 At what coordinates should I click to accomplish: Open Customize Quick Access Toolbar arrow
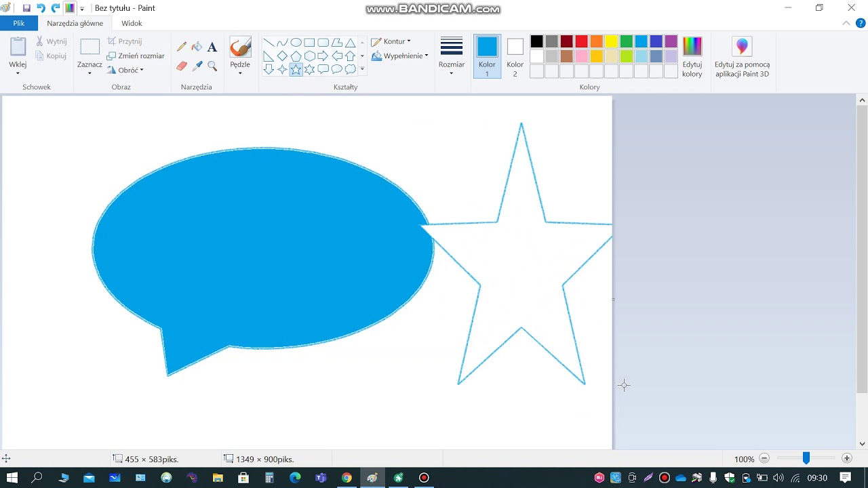[82, 9]
